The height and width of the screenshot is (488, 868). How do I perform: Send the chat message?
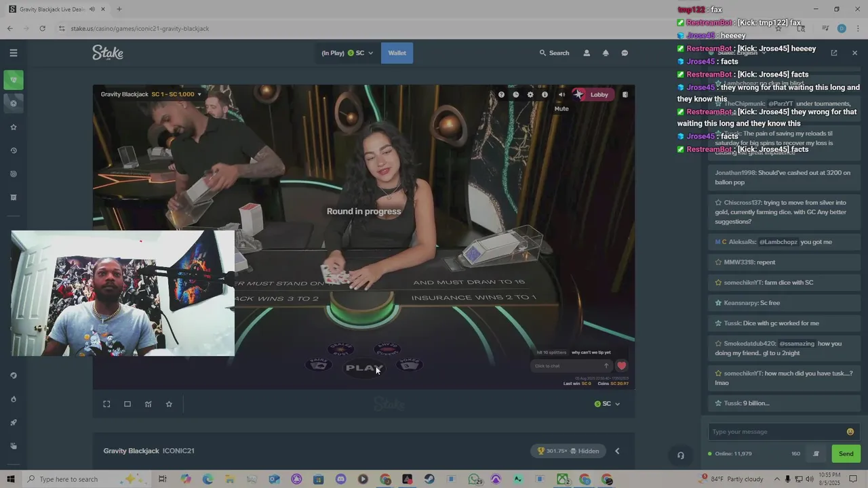click(846, 454)
